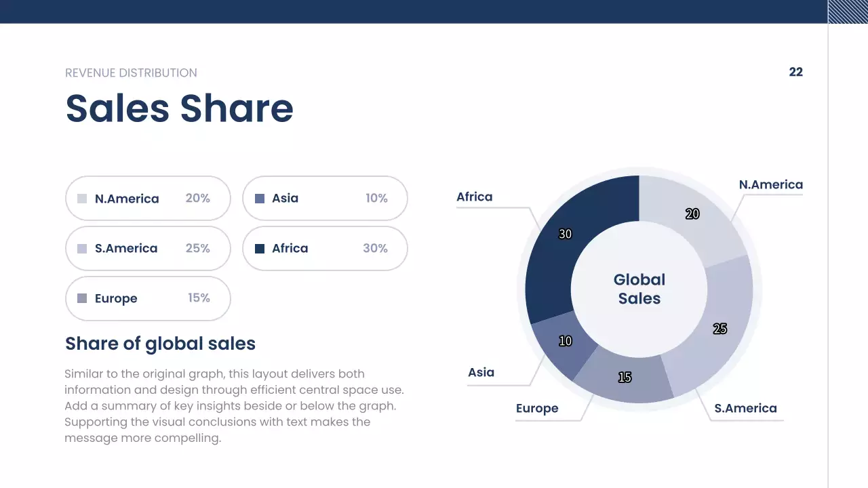Click the Asia legend color square
The width and height of the screenshot is (868, 488).
click(259, 199)
